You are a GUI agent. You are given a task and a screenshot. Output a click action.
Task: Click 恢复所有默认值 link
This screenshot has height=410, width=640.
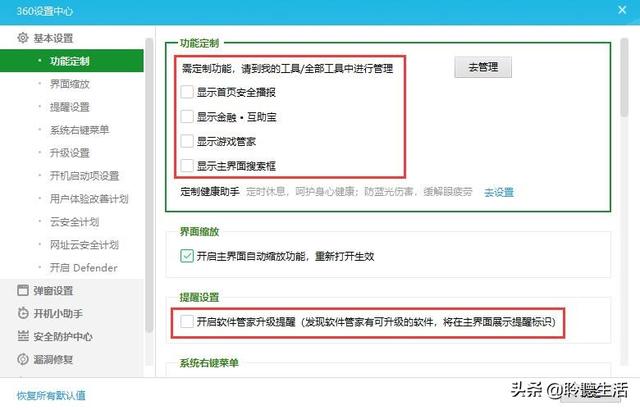click(x=51, y=395)
